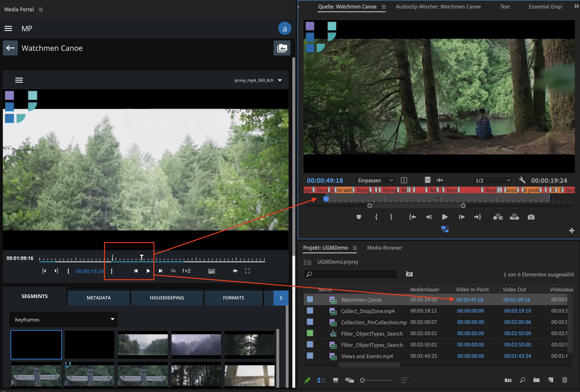Toggle the list view icon in Project panel

click(x=321, y=380)
